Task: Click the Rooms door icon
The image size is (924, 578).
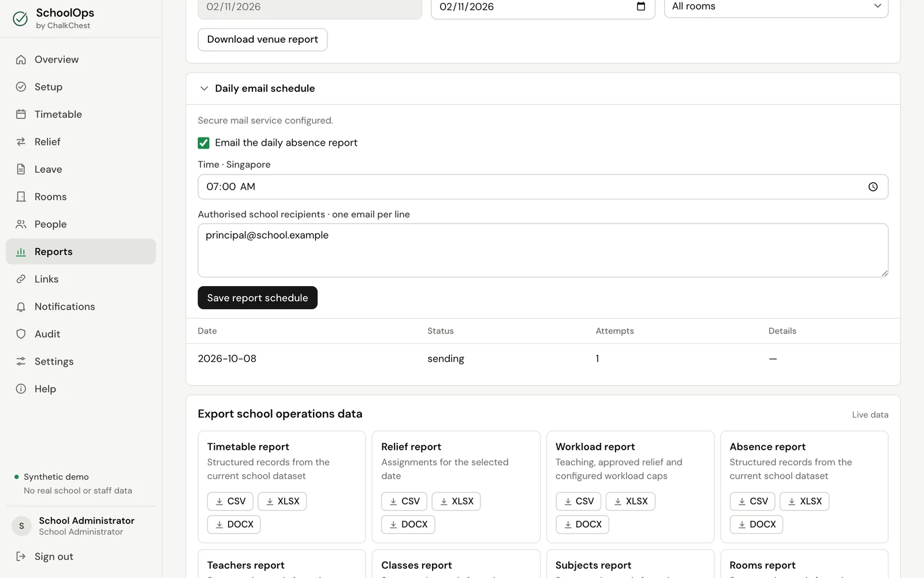Action: click(21, 197)
